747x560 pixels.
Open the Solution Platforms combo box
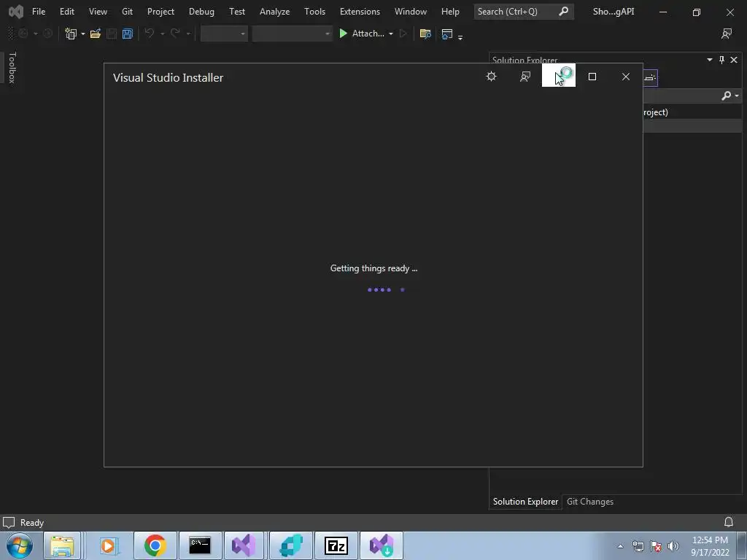[292, 34]
